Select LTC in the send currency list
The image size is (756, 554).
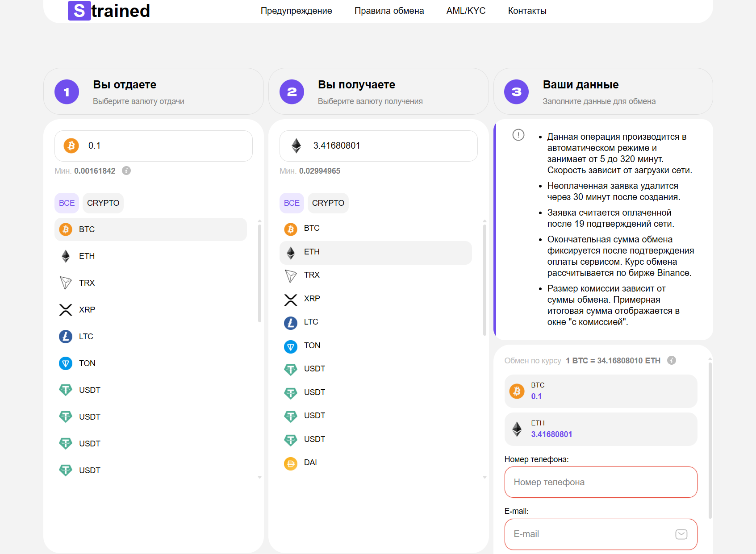point(86,336)
